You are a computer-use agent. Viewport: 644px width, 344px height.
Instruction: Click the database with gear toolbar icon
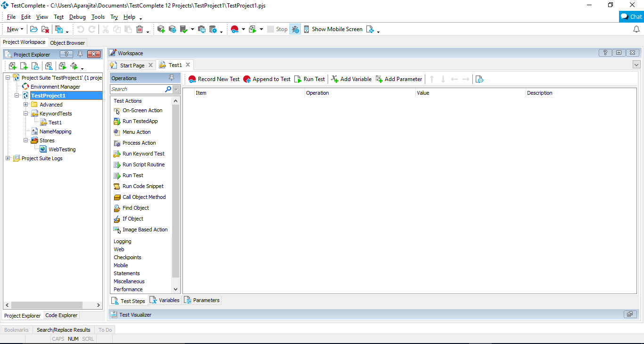coord(213,29)
